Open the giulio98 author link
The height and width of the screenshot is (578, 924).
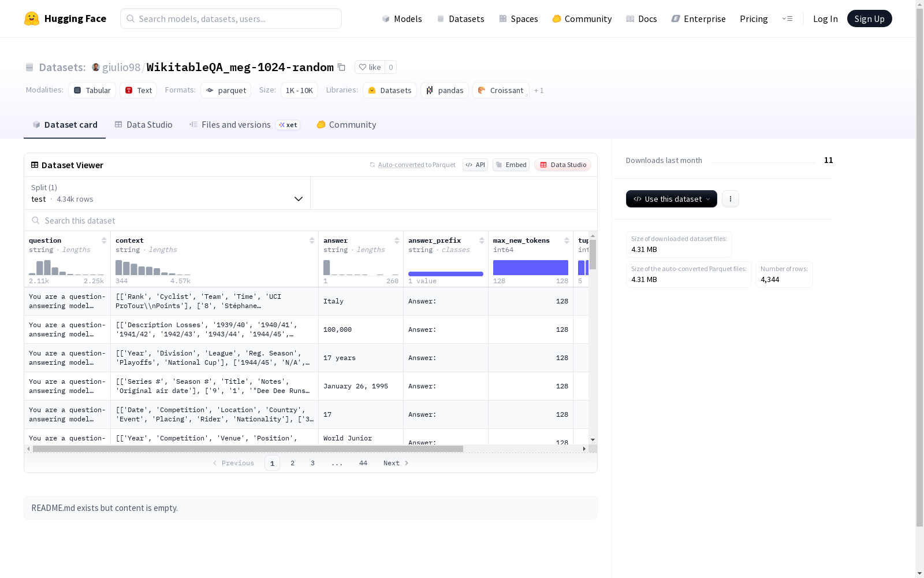[121, 67]
